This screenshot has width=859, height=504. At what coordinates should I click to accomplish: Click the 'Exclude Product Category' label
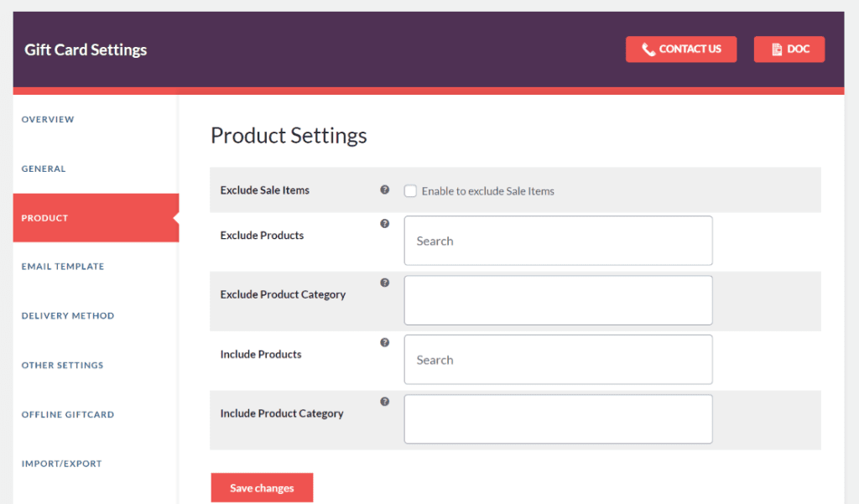click(x=283, y=294)
